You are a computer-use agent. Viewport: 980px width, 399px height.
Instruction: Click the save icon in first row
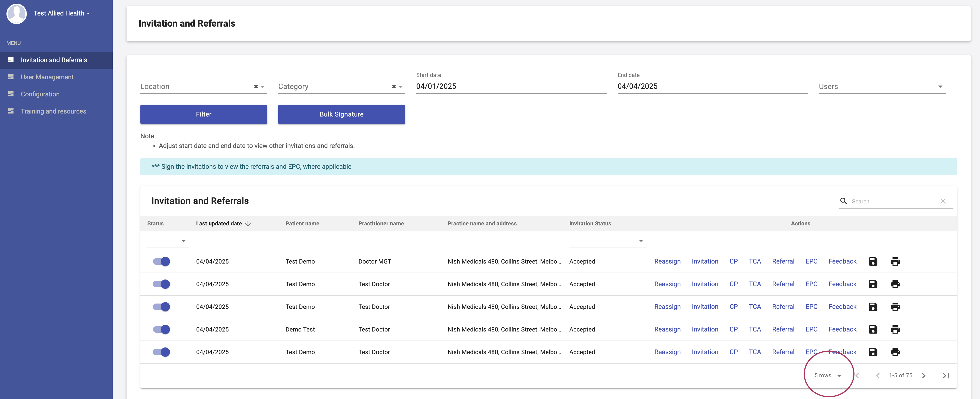click(x=873, y=261)
